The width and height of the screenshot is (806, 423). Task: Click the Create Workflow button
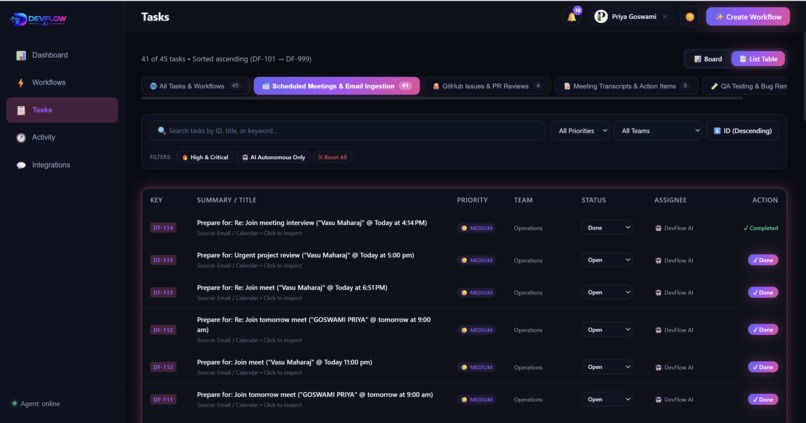pos(748,17)
